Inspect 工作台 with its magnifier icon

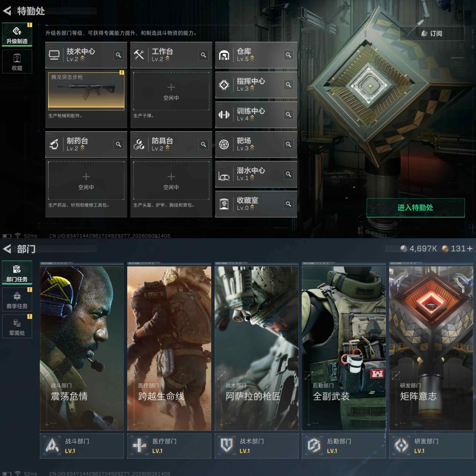pyautogui.click(x=203, y=55)
